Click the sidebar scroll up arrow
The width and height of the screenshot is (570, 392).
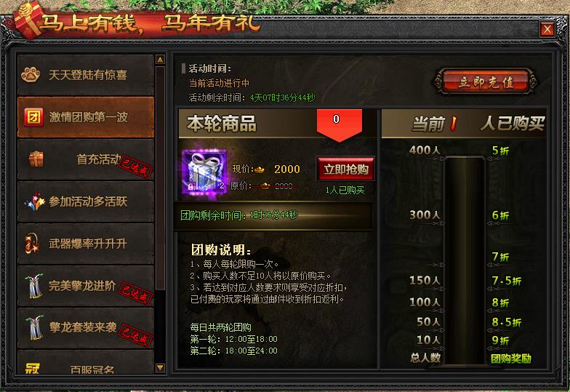(x=160, y=60)
